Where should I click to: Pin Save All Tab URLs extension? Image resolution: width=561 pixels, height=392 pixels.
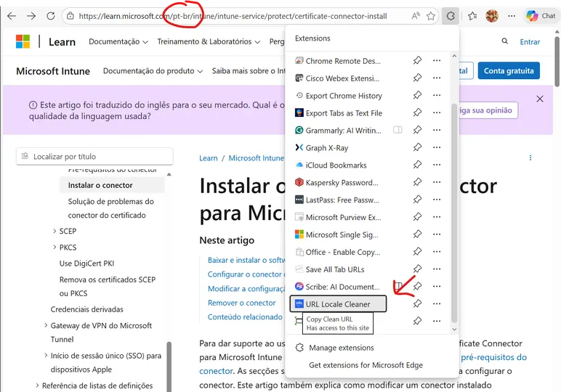point(417,269)
